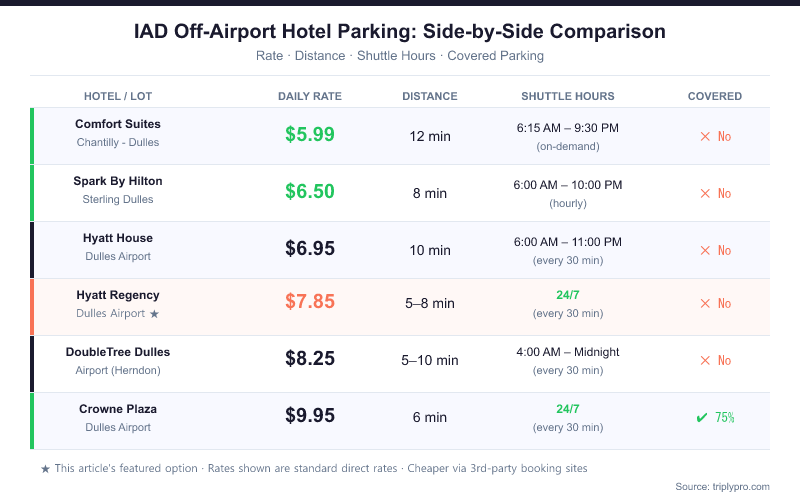Click the green checkmark in Crowne Plaza row
The width and height of the screenshot is (800, 500).
click(701, 417)
